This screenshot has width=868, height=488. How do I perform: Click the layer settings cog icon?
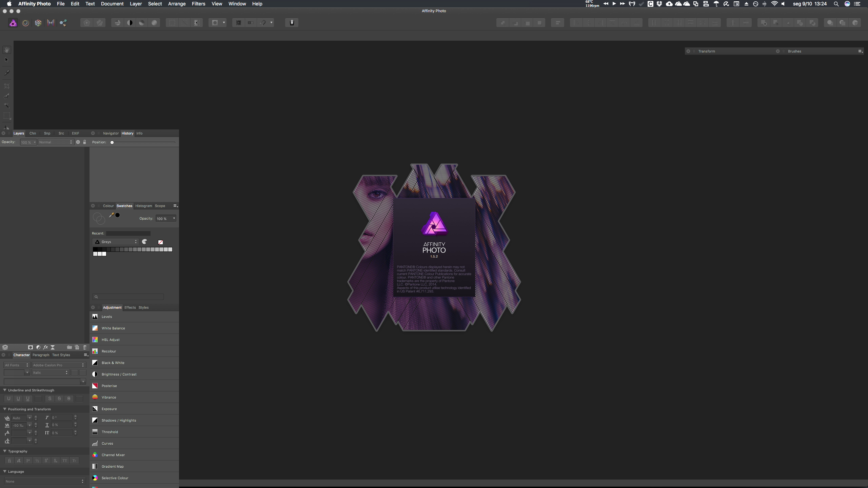(78, 142)
